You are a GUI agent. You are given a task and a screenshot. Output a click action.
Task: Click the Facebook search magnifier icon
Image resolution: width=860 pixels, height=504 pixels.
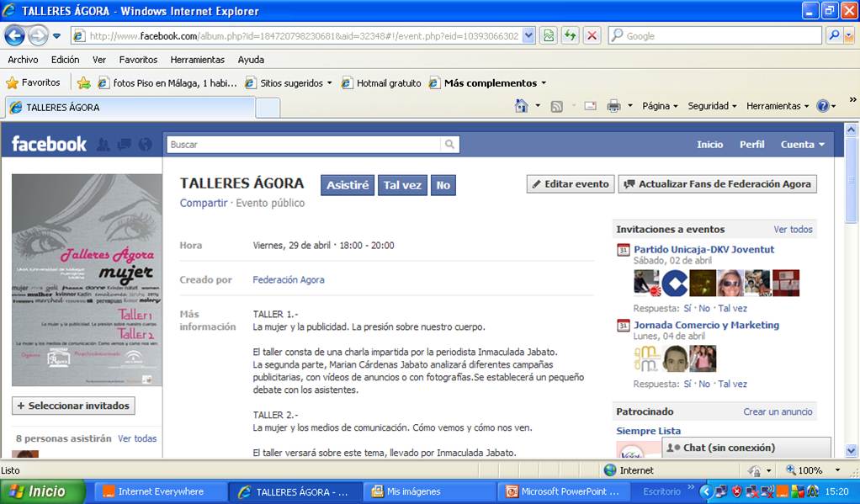[449, 145]
